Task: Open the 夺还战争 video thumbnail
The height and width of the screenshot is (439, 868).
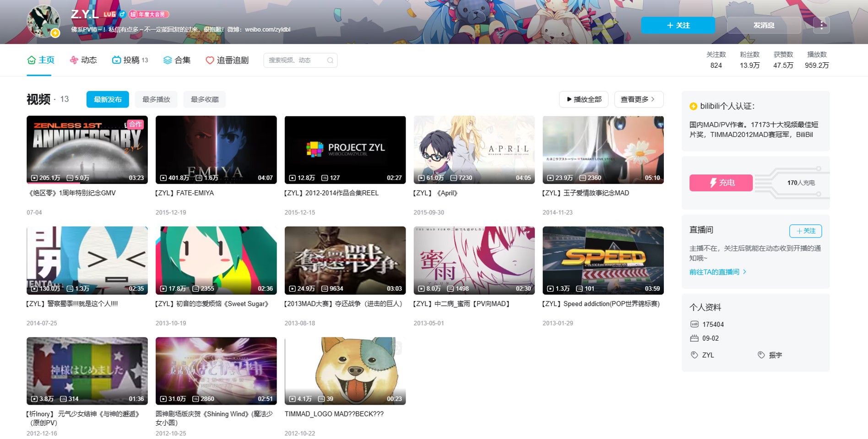Action: click(345, 260)
